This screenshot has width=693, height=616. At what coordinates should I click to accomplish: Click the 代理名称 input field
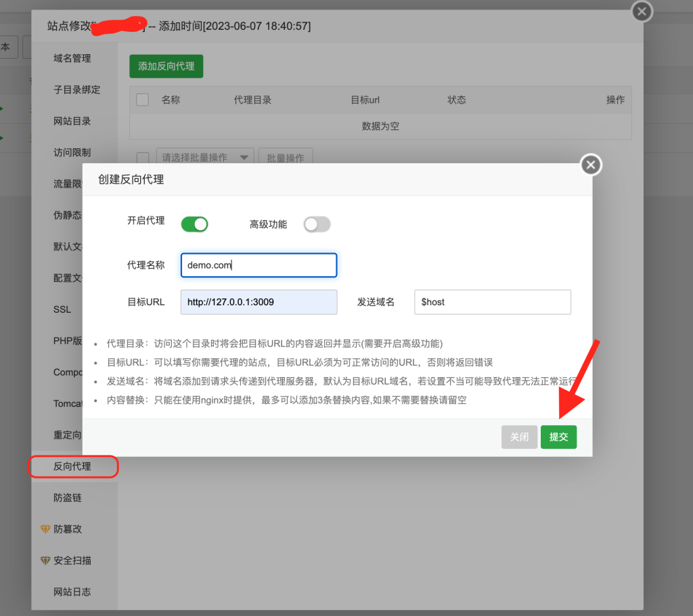point(259,265)
